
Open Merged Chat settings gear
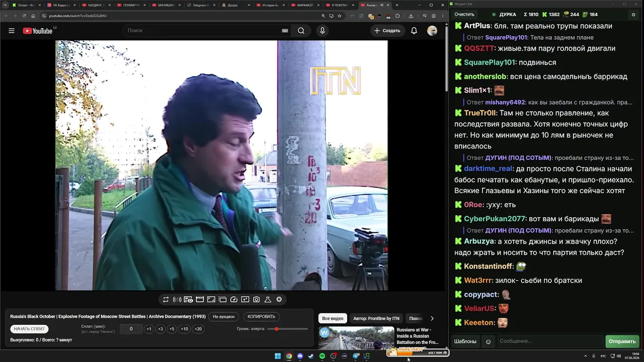(x=633, y=15)
